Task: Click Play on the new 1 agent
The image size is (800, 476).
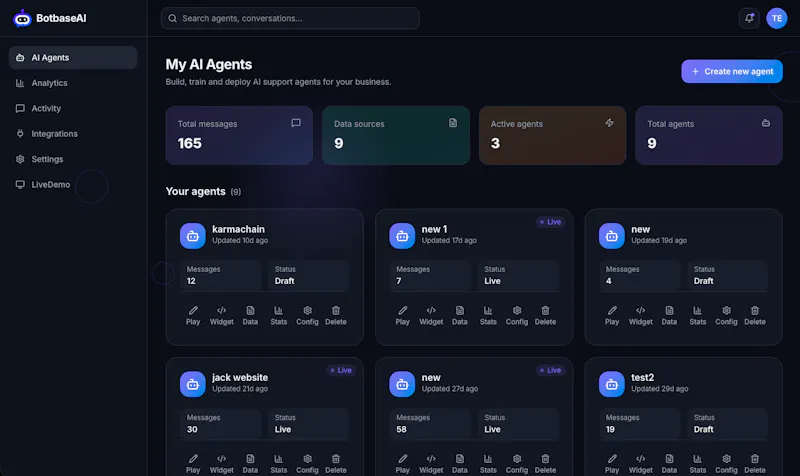Action: tap(403, 315)
